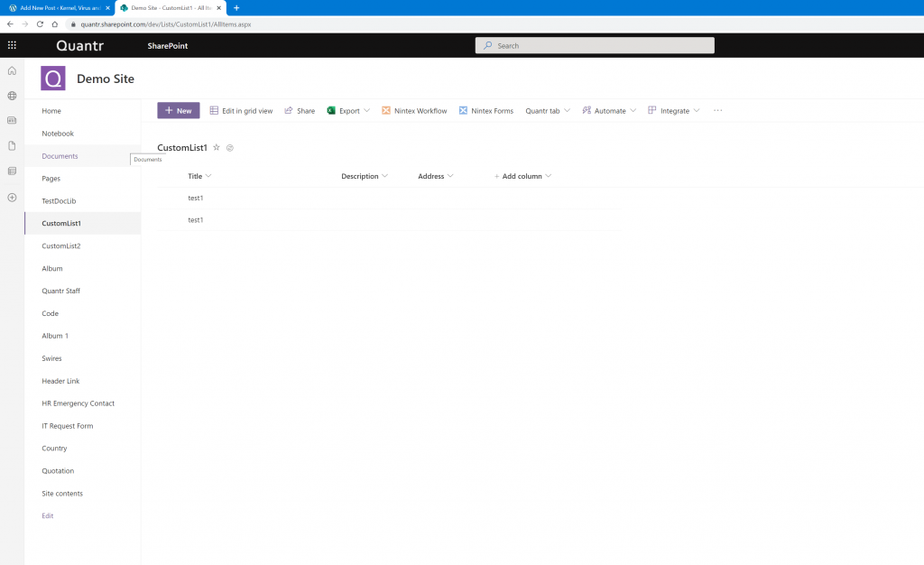Open the Title column header menu

199,176
